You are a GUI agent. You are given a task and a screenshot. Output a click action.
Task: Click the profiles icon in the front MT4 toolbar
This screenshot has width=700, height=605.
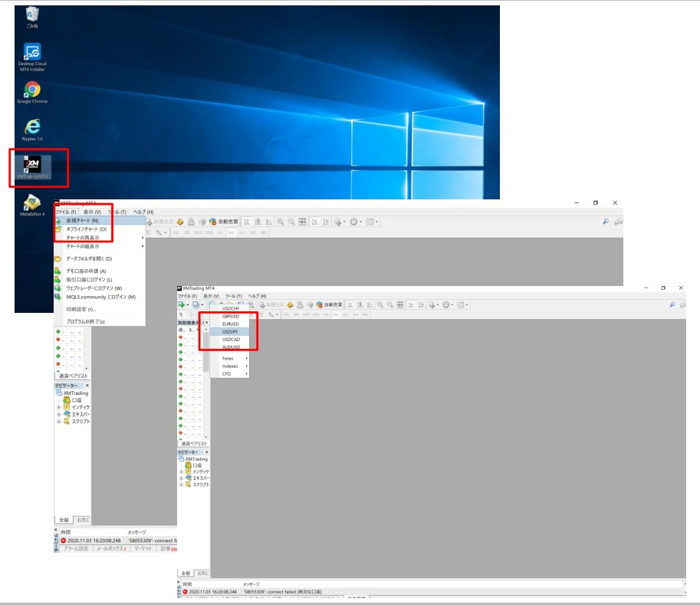click(x=196, y=305)
